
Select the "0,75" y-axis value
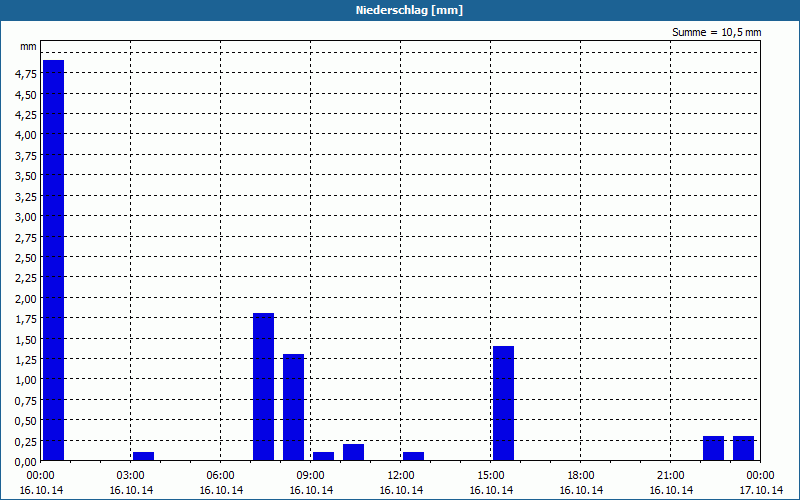click(26, 401)
